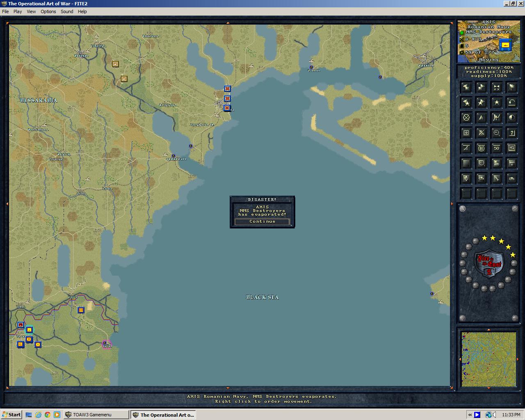Click the circled B icon
The width and height of the screenshot is (525, 420).
[481, 148]
